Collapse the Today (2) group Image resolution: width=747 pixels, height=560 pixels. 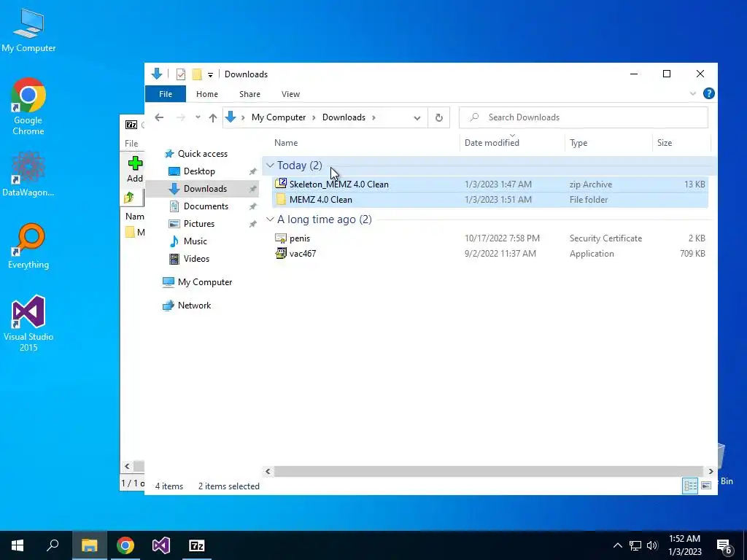270,166
